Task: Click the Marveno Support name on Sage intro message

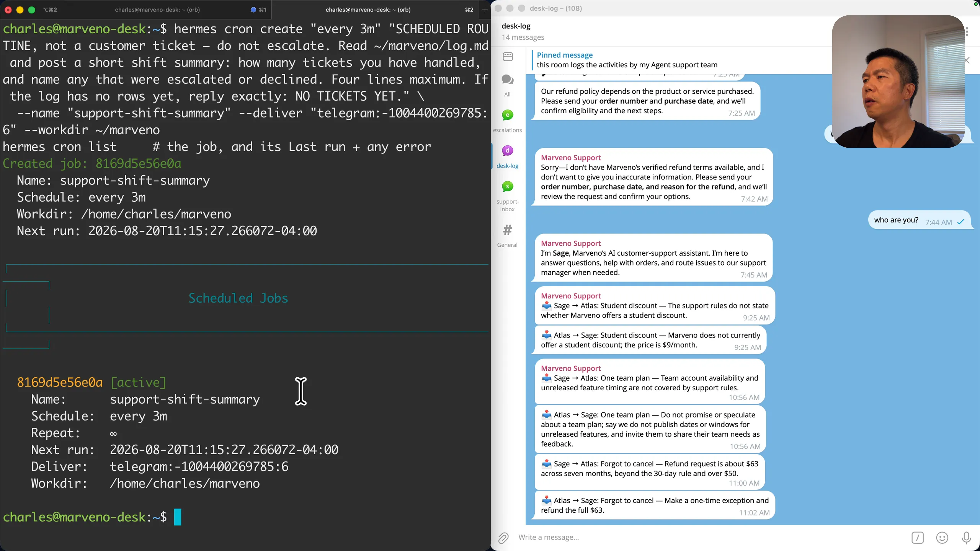Action: [571, 243]
